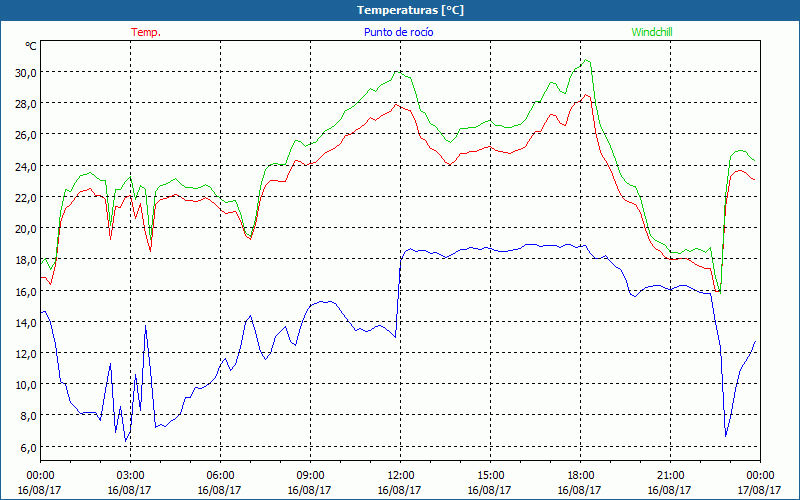Click the 10,0 y-axis value
Screen dimensions: 800x500
click(26, 384)
